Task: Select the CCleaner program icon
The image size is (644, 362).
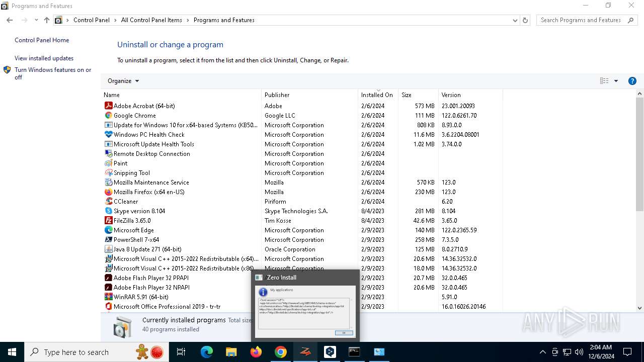Action: pyautogui.click(x=108, y=201)
